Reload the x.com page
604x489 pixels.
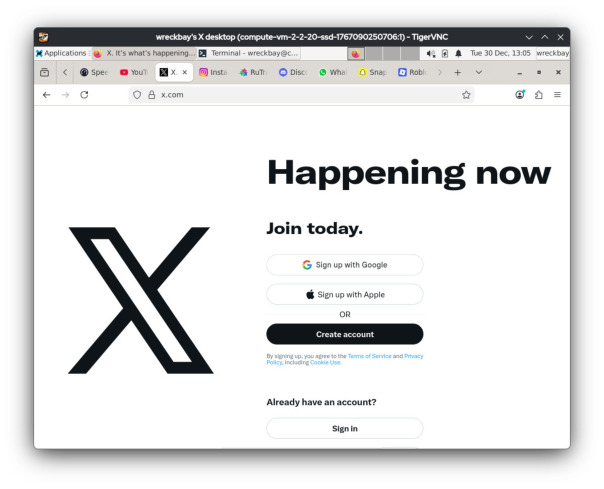point(84,95)
